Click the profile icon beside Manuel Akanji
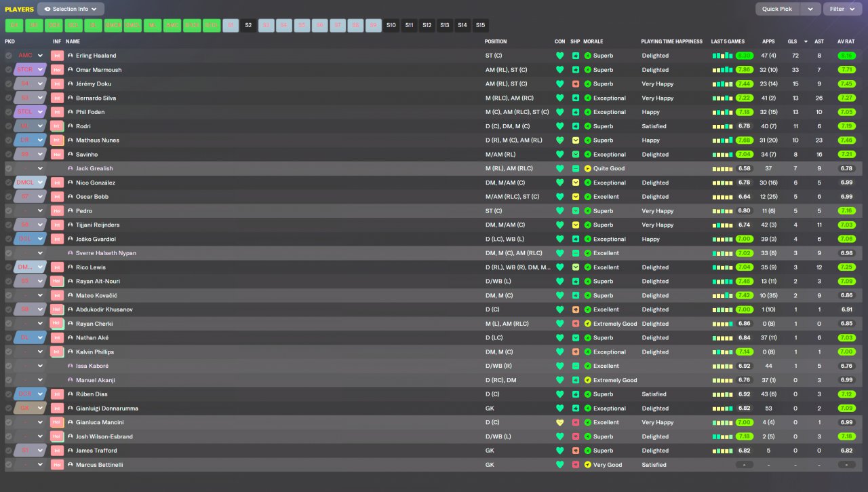The width and height of the screenshot is (868, 492). [71, 380]
